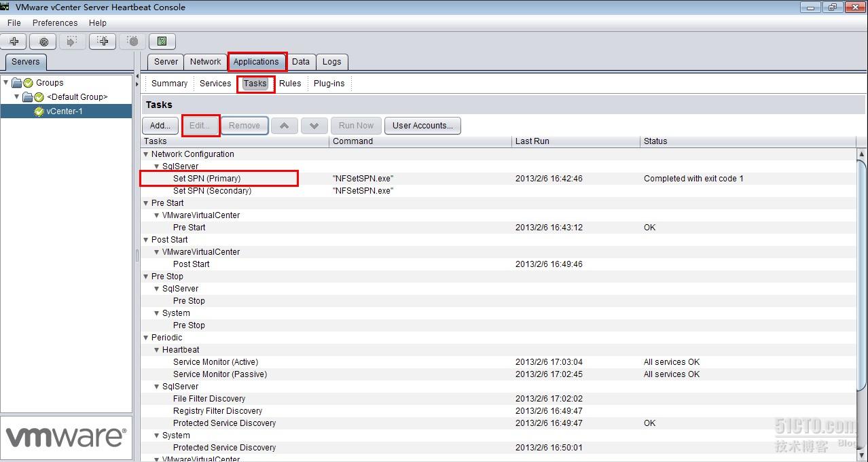This screenshot has width=868, height=462.
Task: Sort by the Command column header
Action: pyautogui.click(x=421, y=141)
